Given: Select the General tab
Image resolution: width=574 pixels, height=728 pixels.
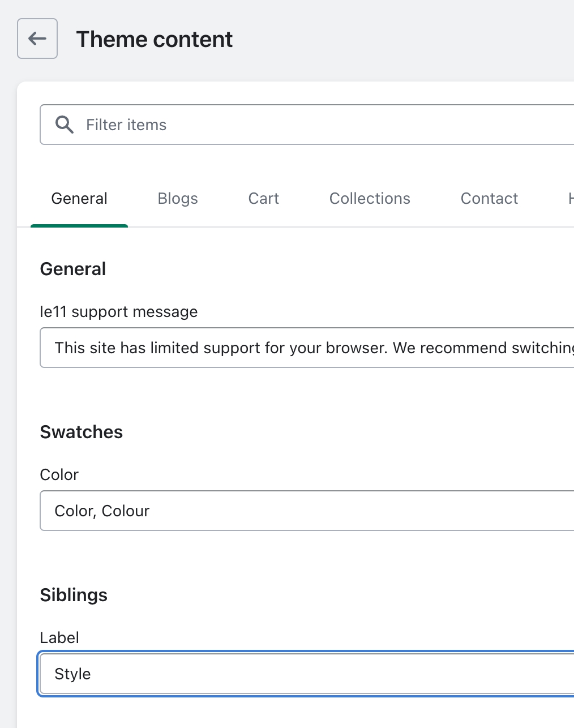Looking at the screenshot, I should (x=79, y=199).
